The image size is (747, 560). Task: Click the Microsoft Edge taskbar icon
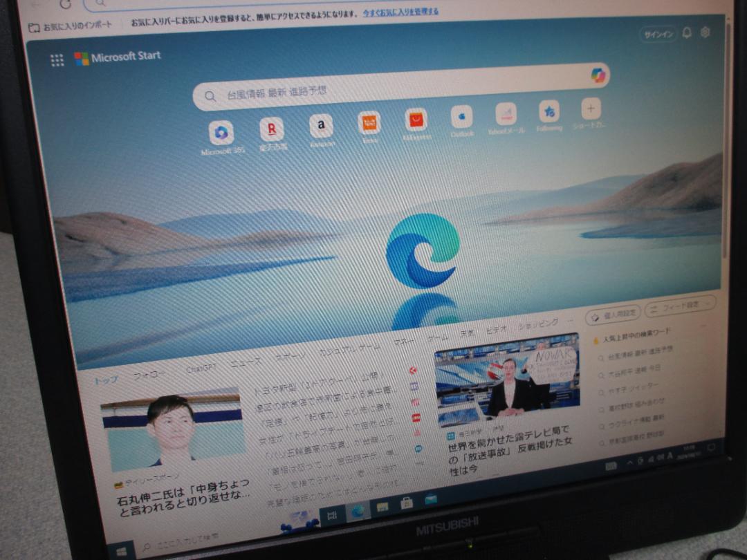point(358,512)
